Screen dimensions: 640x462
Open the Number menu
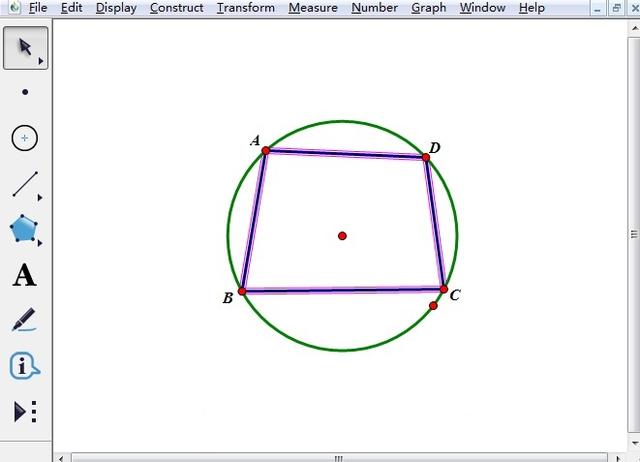374,8
